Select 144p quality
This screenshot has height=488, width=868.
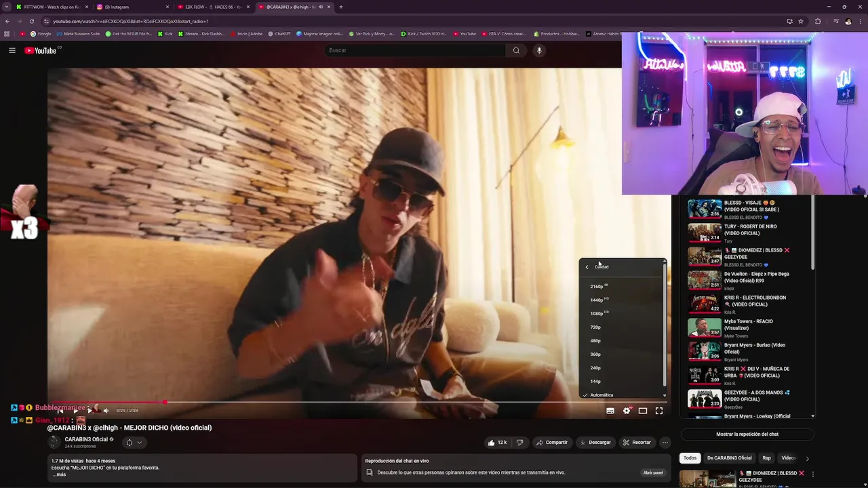[621, 382]
